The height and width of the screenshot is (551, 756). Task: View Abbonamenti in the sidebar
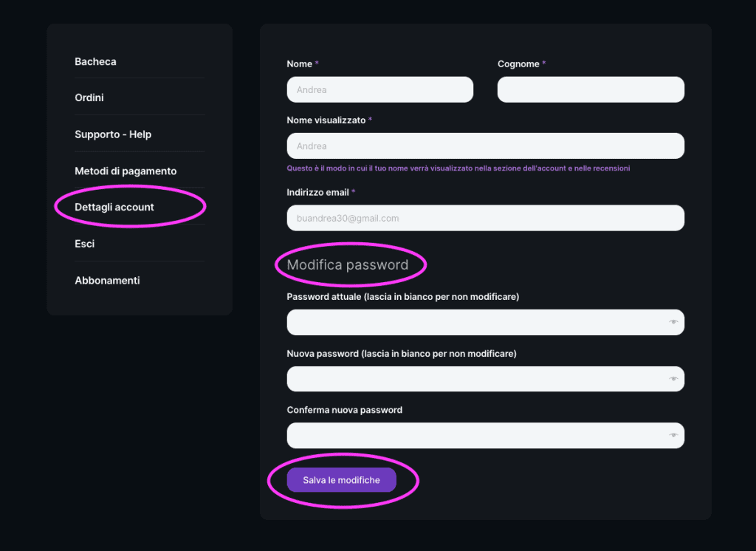click(107, 281)
